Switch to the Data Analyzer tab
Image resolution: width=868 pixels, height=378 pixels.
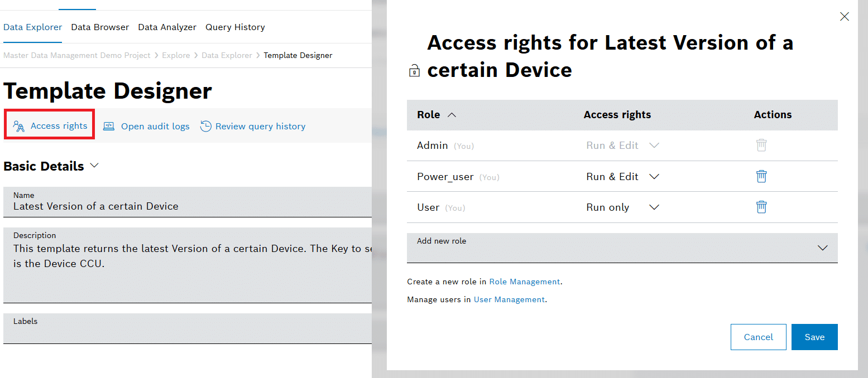tap(167, 27)
